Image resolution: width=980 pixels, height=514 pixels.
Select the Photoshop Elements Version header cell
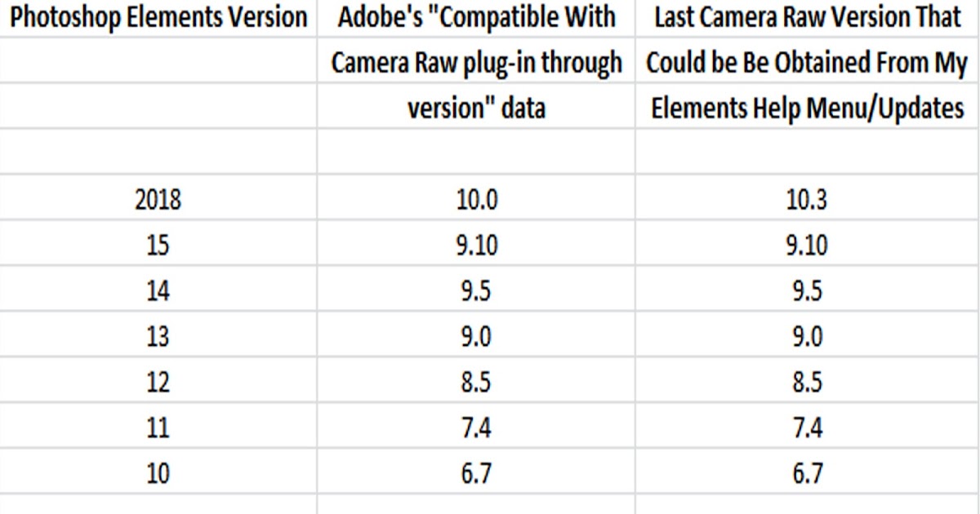(x=158, y=18)
